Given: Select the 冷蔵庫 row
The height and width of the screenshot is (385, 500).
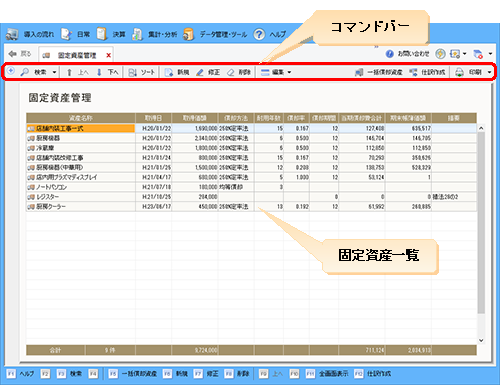Looking at the screenshot, I should point(251,148).
